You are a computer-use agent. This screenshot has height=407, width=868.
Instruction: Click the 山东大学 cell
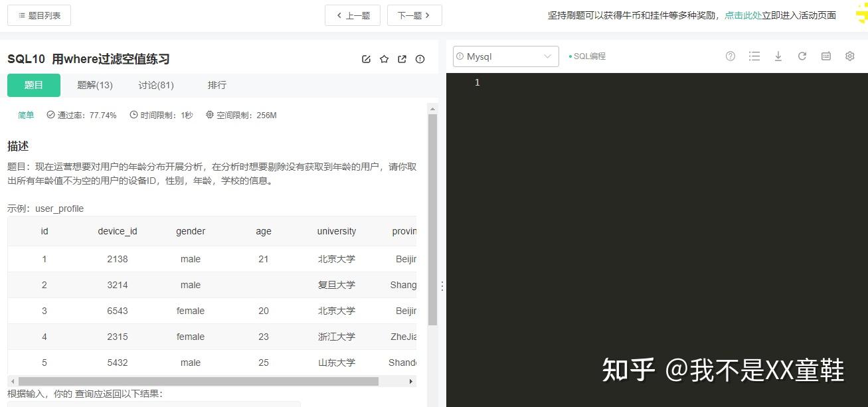337,363
